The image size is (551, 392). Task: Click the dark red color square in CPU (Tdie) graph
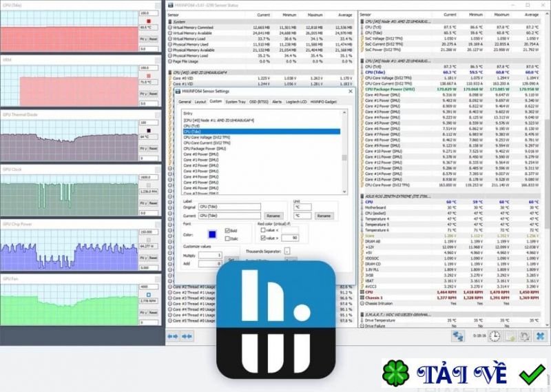click(x=149, y=21)
